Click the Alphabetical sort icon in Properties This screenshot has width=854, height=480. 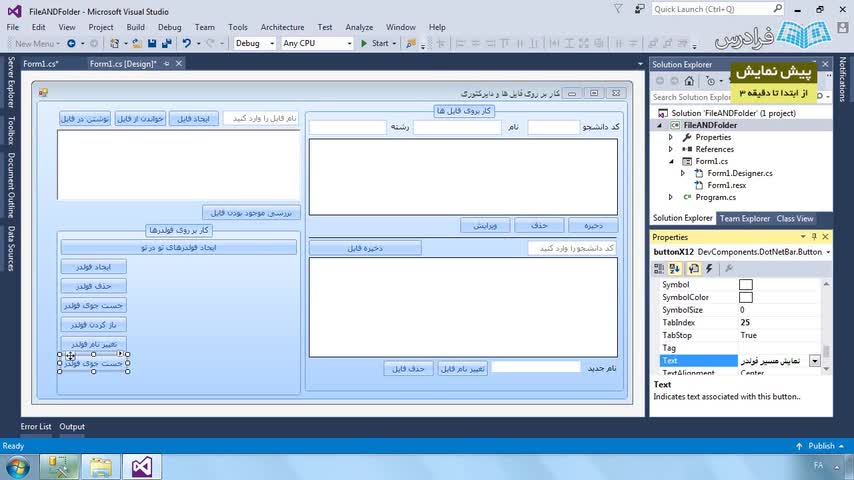[675, 268]
